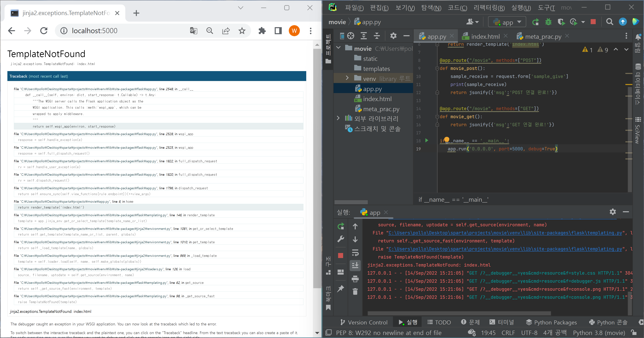Toggle Chrome side panel
Viewport: 644px width, 338px height.
click(x=278, y=31)
